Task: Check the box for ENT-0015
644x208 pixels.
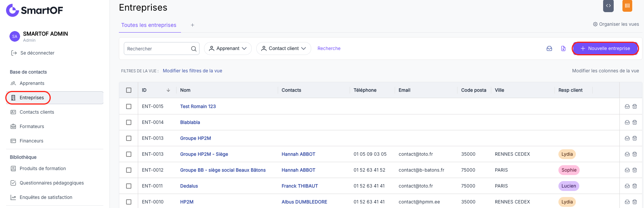Action: pyautogui.click(x=129, y=106)
